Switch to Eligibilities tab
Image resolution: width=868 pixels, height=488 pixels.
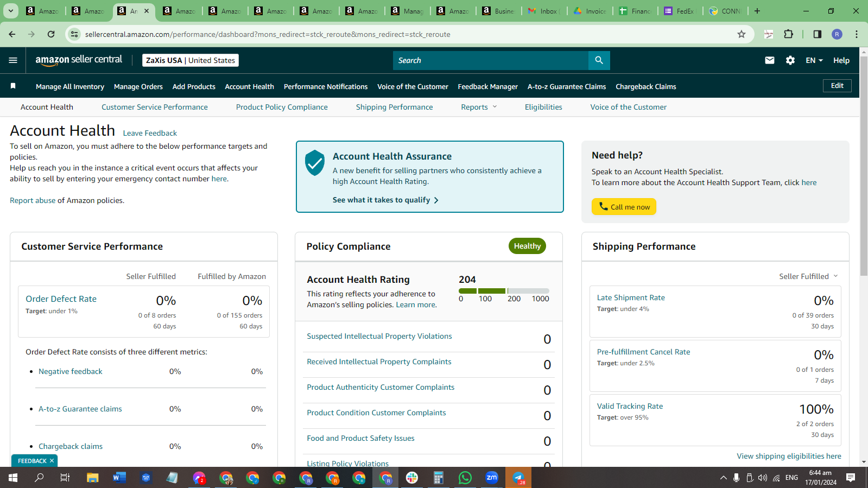(x=543, y=107)
